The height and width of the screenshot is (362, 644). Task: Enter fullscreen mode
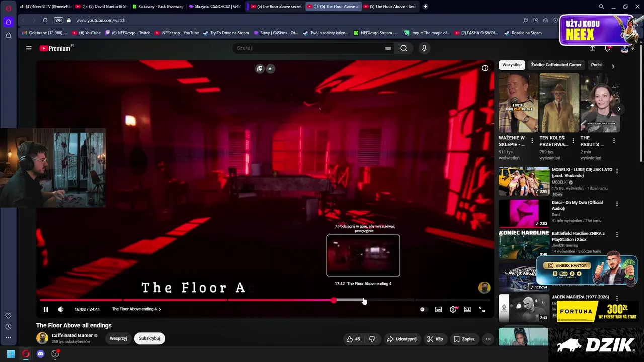point(481,309)
